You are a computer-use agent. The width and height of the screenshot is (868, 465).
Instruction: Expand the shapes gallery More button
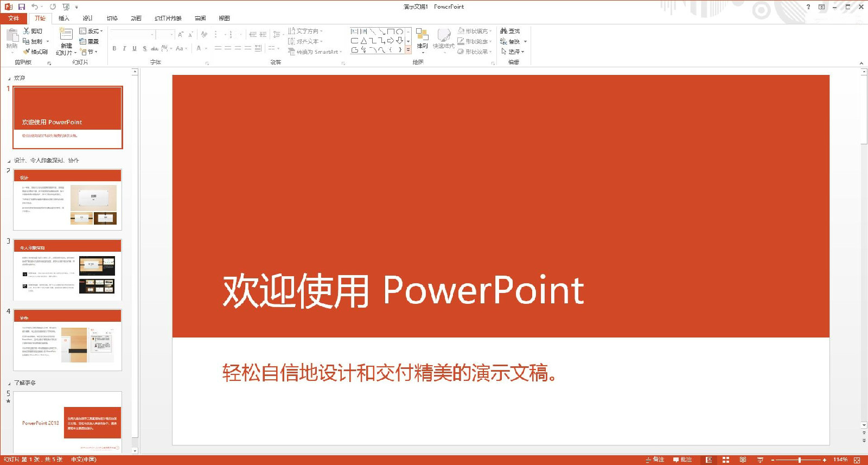[409, 49]
